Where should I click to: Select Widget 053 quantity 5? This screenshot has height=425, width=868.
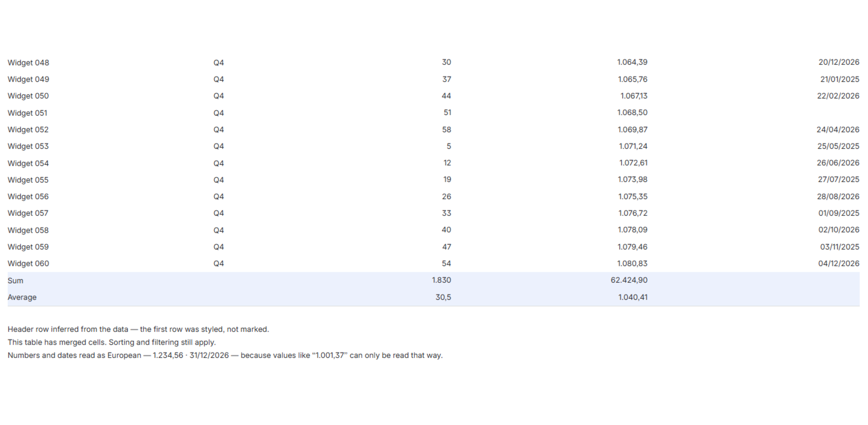[x=449, y=146]
